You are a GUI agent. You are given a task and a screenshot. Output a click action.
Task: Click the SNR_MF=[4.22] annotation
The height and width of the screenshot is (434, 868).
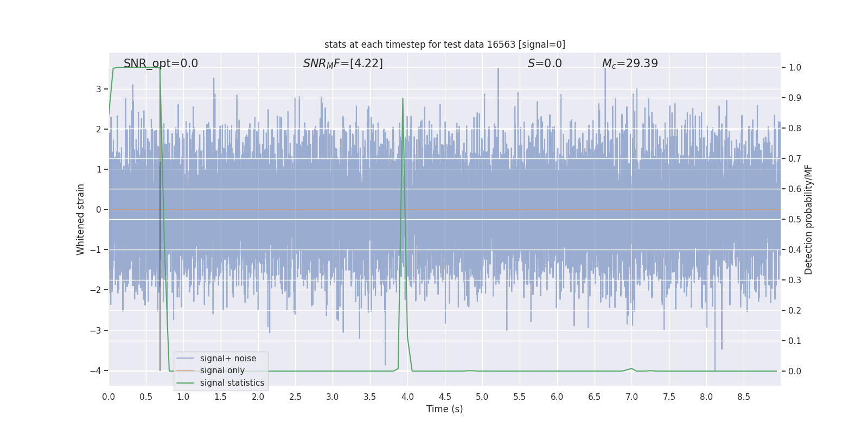click(x=343, y=63)
